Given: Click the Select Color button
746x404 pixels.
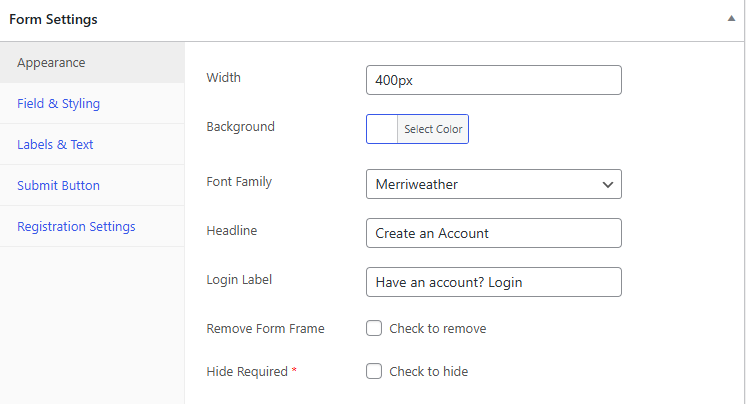Looking at the screenshot, I should point(433,129).
